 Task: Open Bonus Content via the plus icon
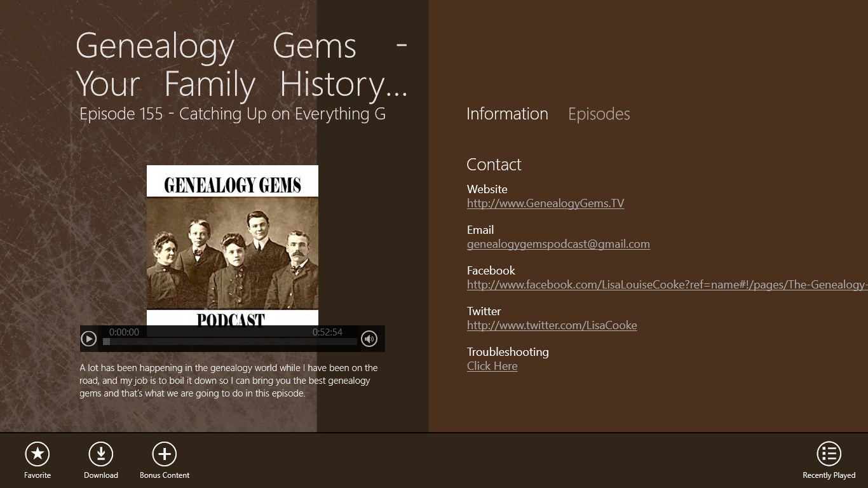click(x=164, y=454)
